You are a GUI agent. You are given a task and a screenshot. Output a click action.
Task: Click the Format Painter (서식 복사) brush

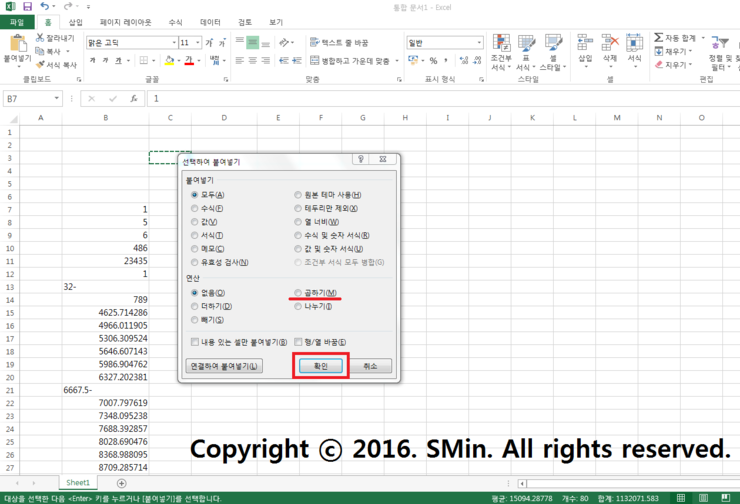pos(40,64)
